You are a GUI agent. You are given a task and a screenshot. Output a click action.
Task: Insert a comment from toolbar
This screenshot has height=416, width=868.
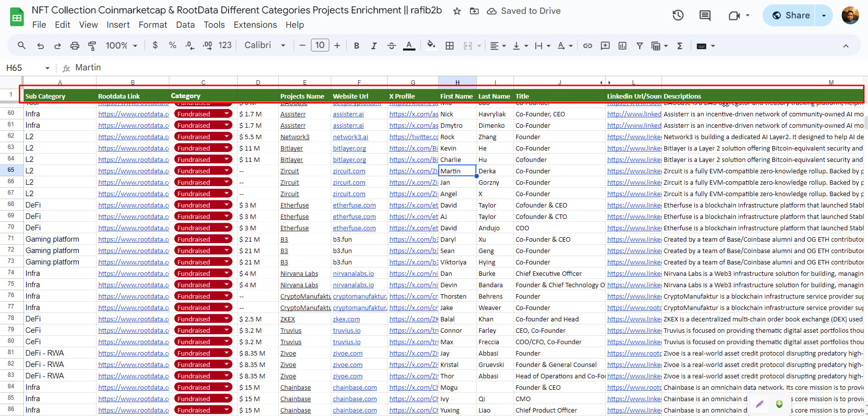[x=605, y=46]
